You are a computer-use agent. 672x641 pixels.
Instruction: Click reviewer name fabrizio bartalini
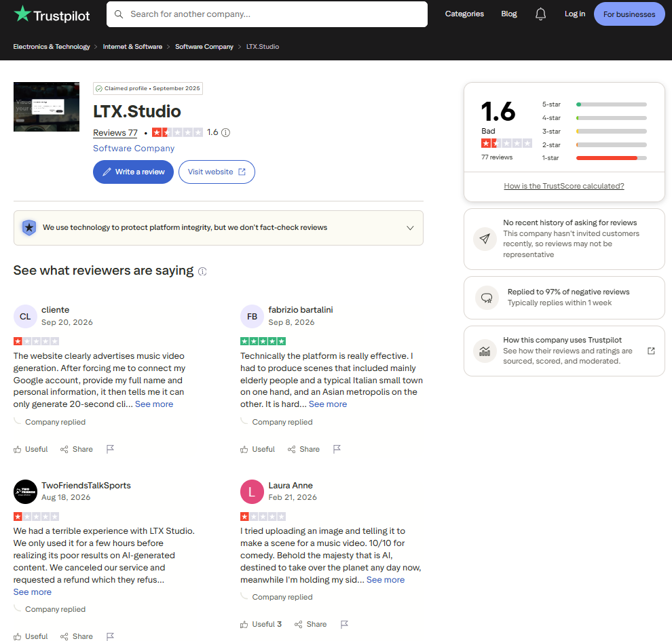pos(301,310)
